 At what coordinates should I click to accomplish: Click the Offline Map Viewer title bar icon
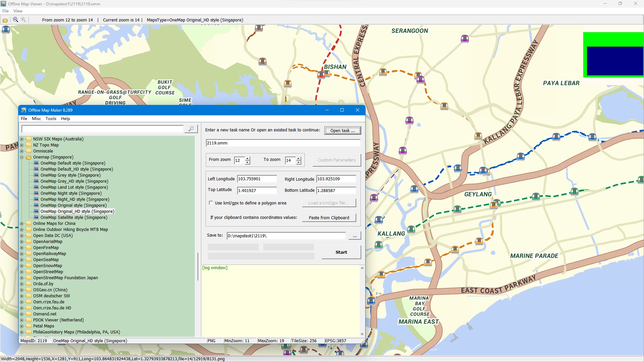(x=3, y=4)
